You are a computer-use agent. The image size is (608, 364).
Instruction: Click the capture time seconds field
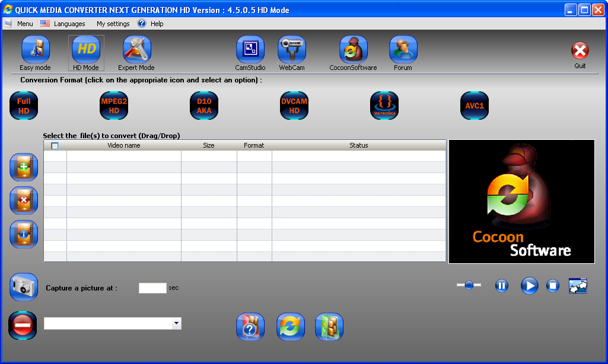[x=152, y=288]
